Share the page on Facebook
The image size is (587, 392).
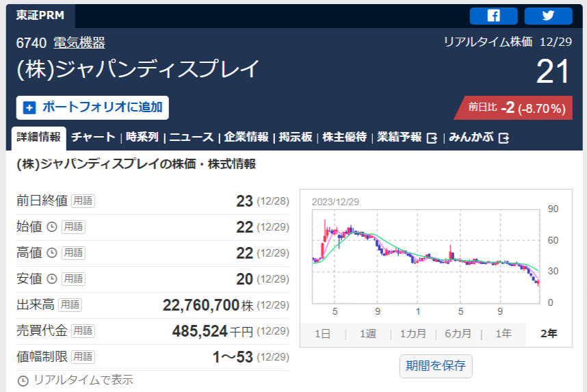[x=493, y=16]
